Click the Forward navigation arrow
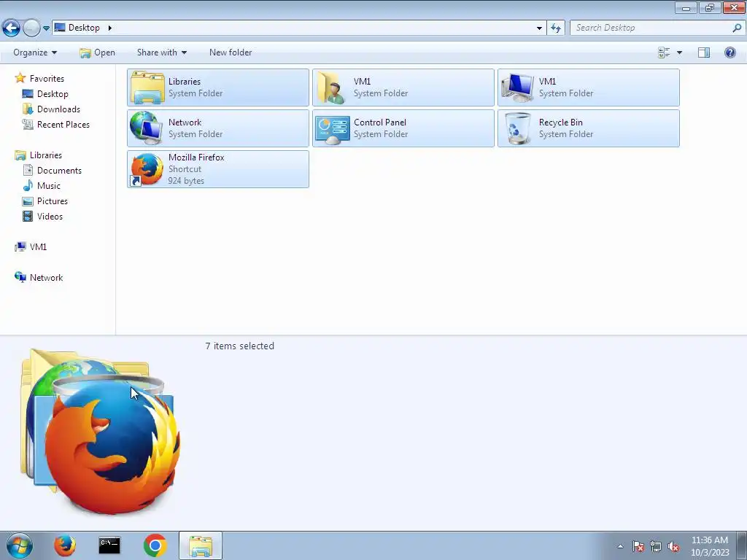 [x=31, y=28]
